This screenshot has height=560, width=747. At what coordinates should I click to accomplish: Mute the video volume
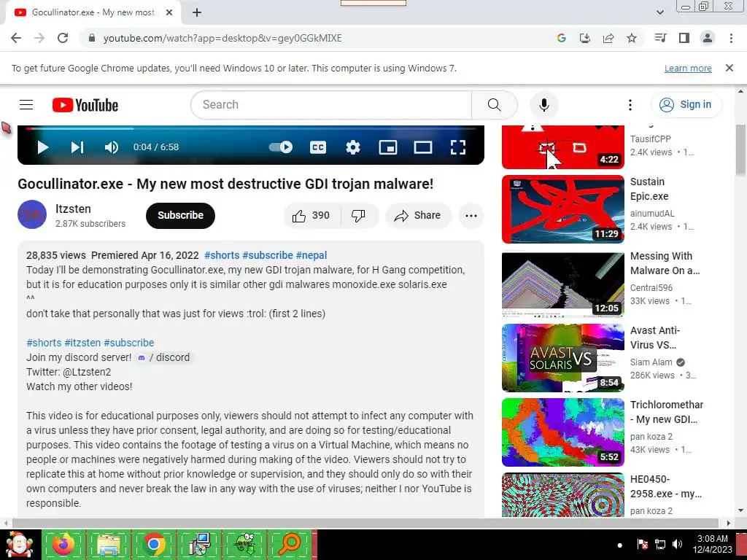[x=111, y=147]
